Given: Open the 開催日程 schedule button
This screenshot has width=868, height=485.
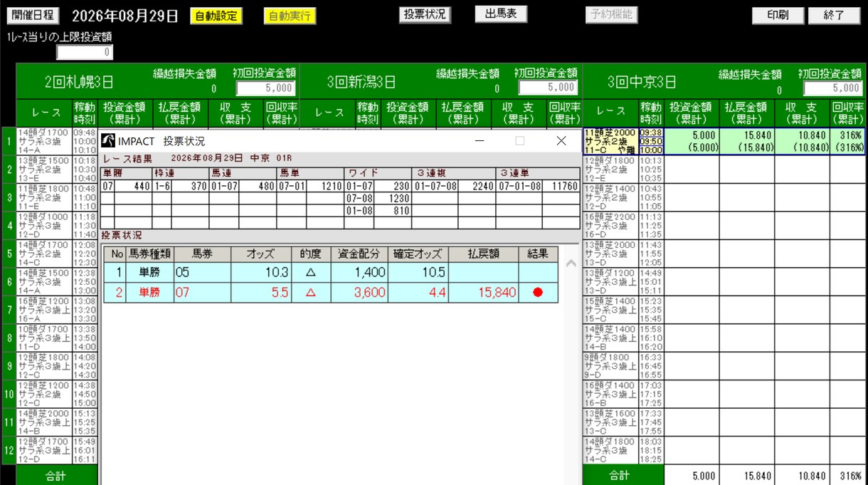Looking at the screenshot, I should click(33, 16).
